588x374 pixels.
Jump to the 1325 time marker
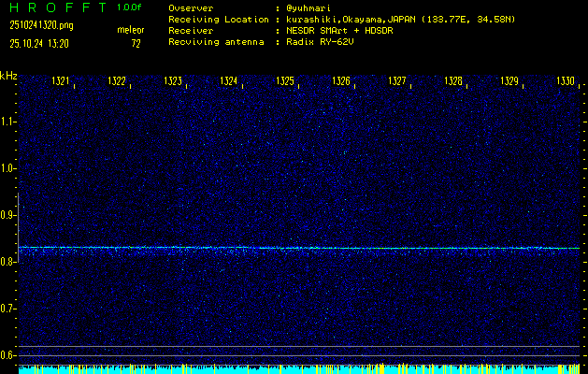click(x=285, y=82)
